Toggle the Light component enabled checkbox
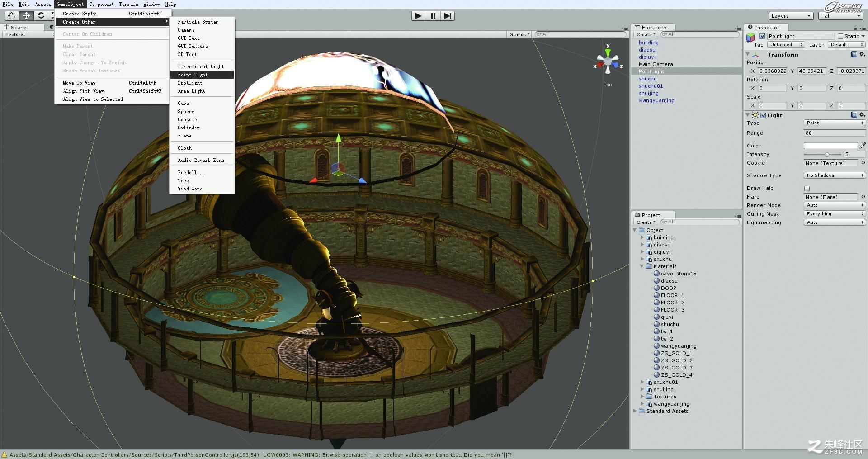The height and width of the screenshot is (459, 868). pos(763,115)
